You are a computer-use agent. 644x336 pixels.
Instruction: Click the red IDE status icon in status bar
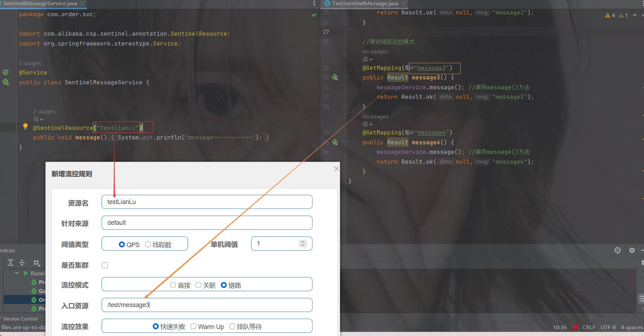click(575, 327)
